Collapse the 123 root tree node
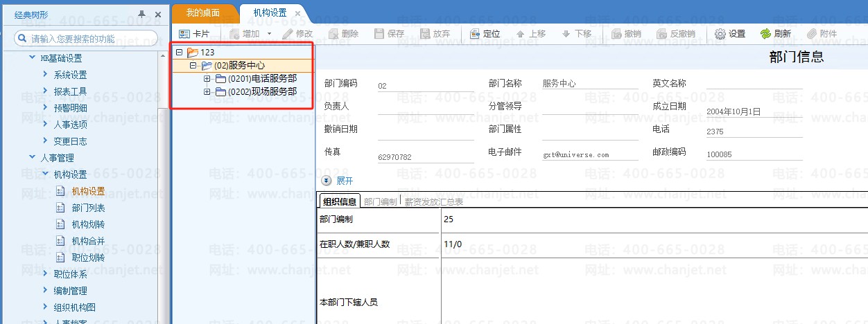The height and width of the screenshot is (324, 868). tap(179, 52)
